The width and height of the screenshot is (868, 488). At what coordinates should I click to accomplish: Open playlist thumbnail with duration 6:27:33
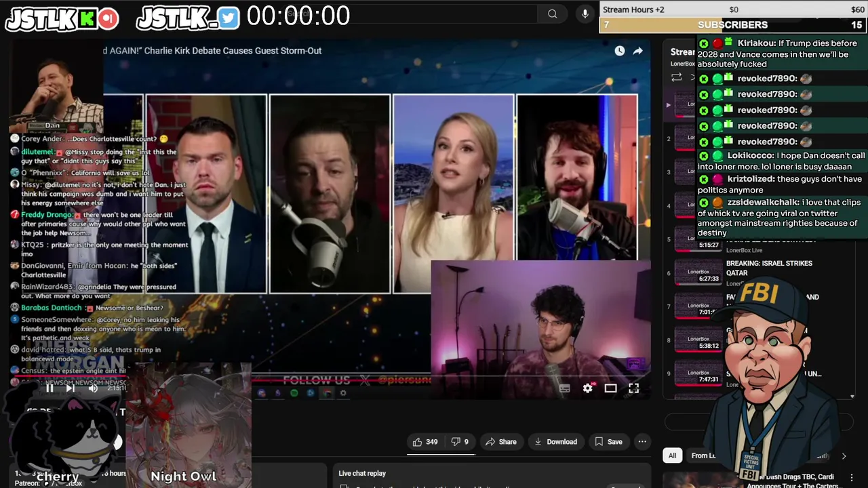click(698, 272)
